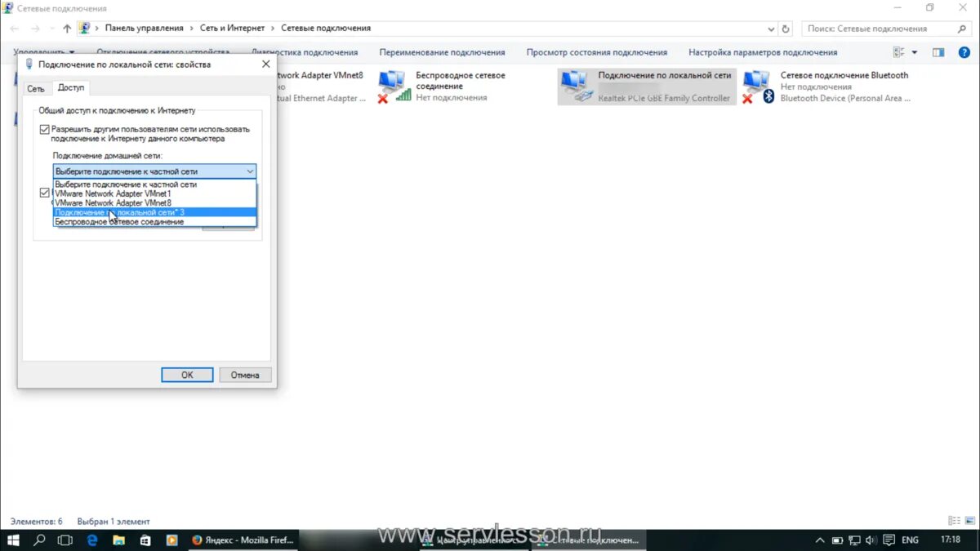The image size is (980, 551).
Task: Click "Сеть и Интернет" breadcrumb
Action: coord(233,29)
